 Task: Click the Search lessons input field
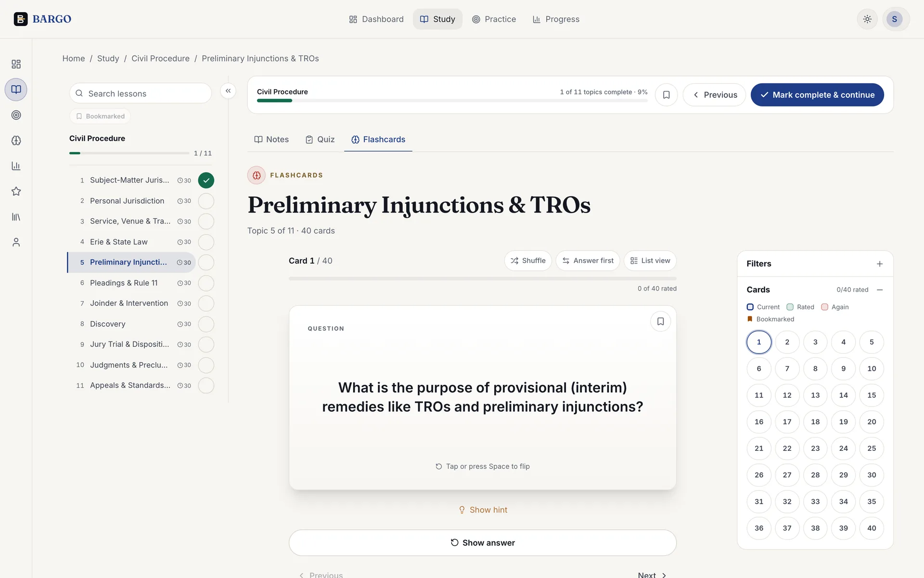[141, 93]
